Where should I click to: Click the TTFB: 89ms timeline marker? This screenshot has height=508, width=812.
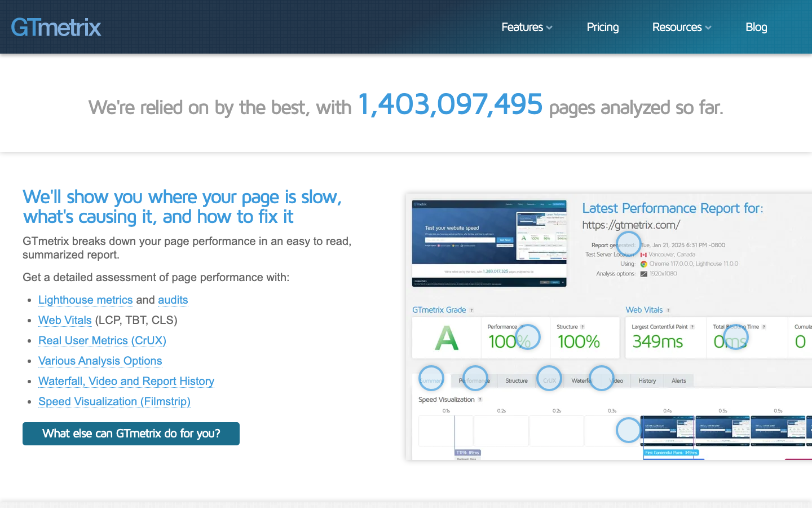point(468,453)
